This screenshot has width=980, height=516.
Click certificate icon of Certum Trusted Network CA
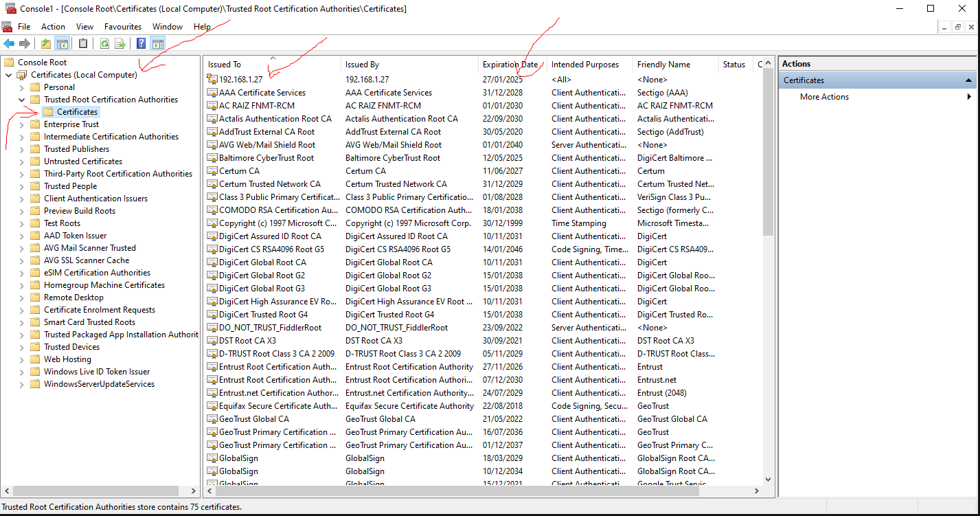[x=212, y=184]
